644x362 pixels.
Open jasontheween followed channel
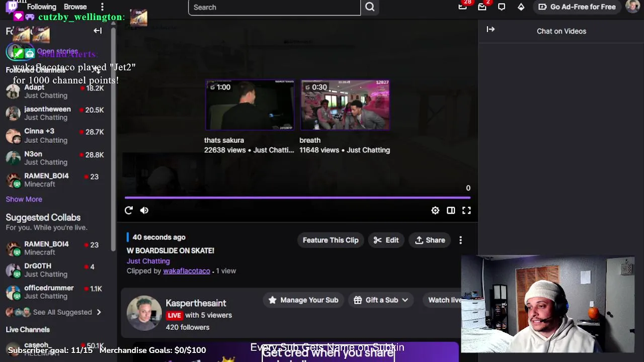point(55,113)
